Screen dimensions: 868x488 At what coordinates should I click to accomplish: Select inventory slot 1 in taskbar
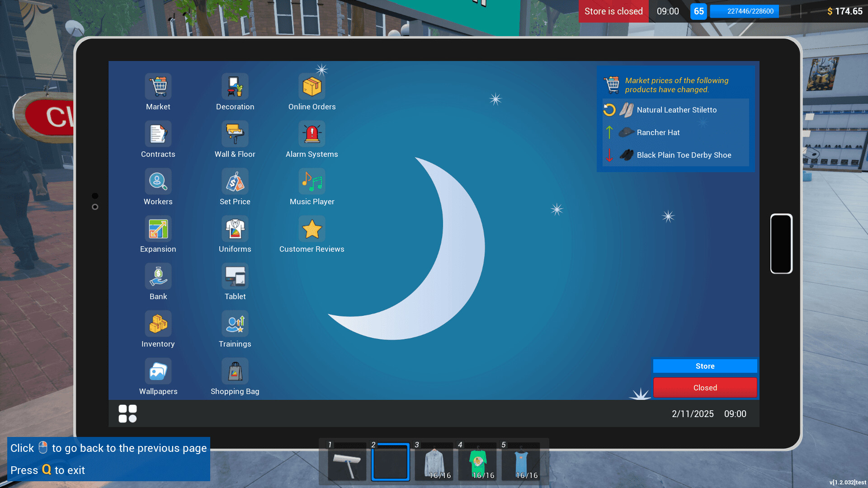tap(347, 462)
